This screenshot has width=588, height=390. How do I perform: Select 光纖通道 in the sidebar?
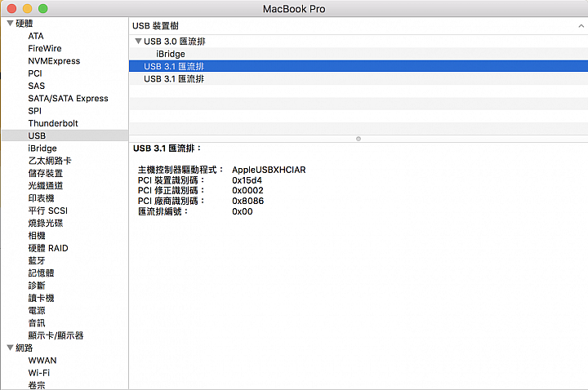46,185
